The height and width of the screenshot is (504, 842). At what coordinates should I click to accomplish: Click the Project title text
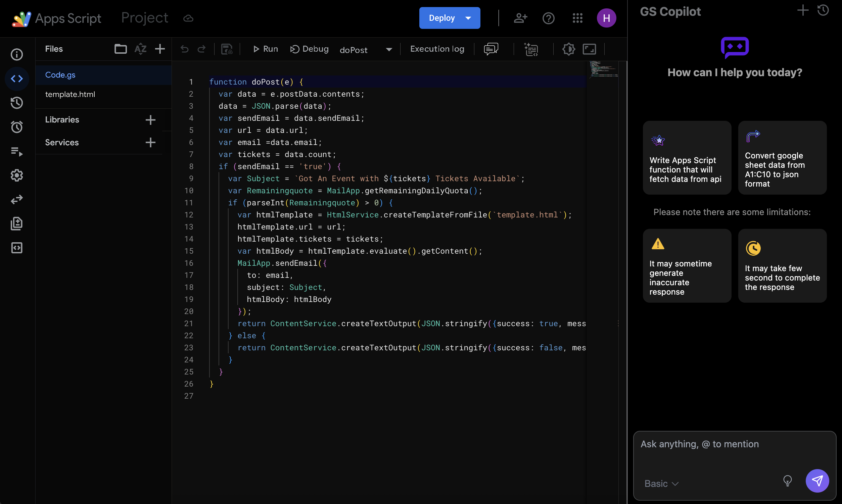pos(144,18)
